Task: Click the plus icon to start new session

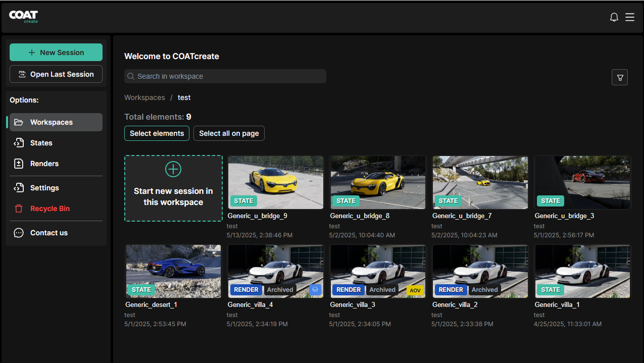Action: pyautogui.click(x=173, y=169)
